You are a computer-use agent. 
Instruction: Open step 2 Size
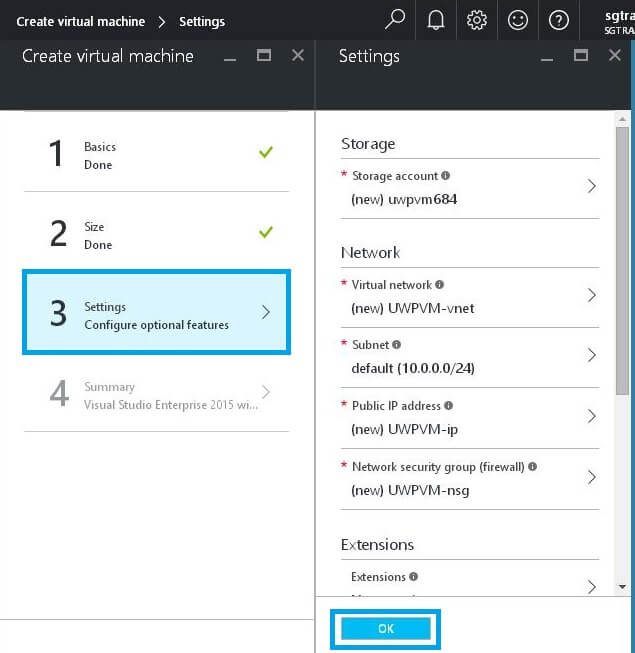tap(155, 235)
